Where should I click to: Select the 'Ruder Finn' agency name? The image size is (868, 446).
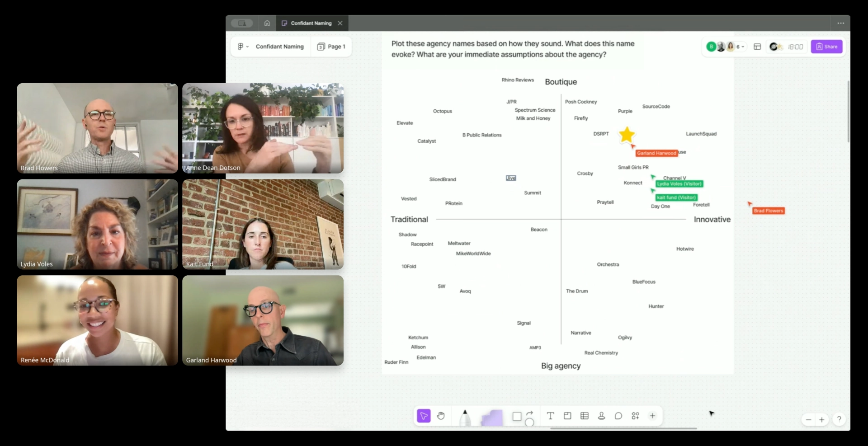pos(396,362)
